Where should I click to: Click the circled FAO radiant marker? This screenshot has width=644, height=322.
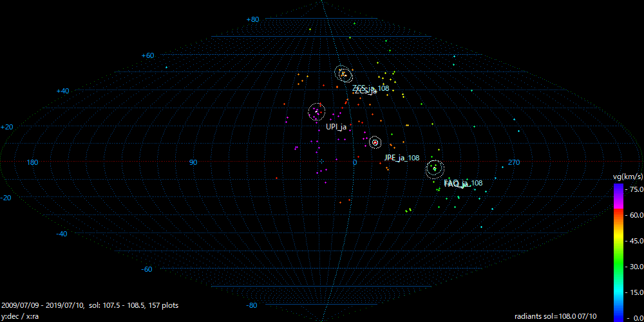click(x=435, y=169)
